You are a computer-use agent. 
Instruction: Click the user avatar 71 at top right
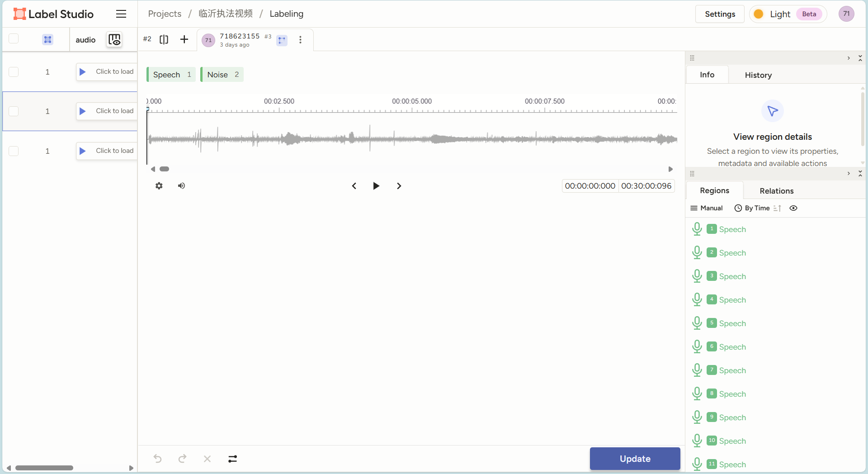point(846,14)
